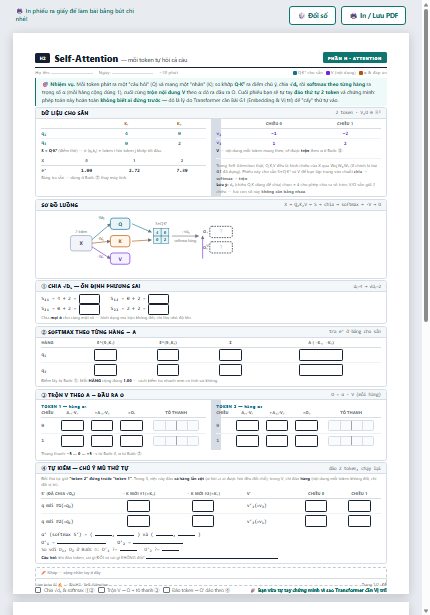
Task: Click the "PHẦN H - ATTENTION" section tag
Action: [x=355, y=58]
